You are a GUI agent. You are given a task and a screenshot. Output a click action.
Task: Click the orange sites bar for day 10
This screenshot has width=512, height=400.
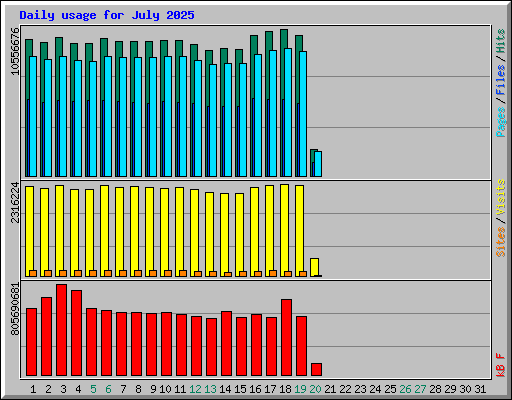tap(168, 273)
